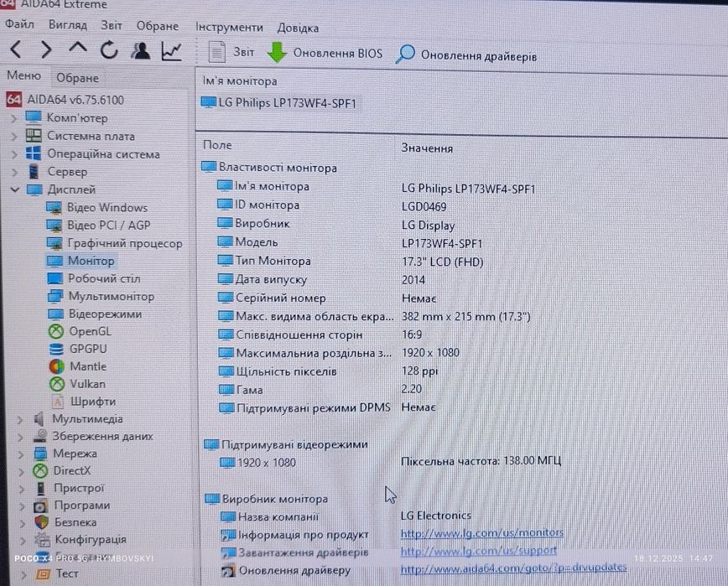728x586 pixels.
Task: Expand the Сервер tree node
Action: 14,172
